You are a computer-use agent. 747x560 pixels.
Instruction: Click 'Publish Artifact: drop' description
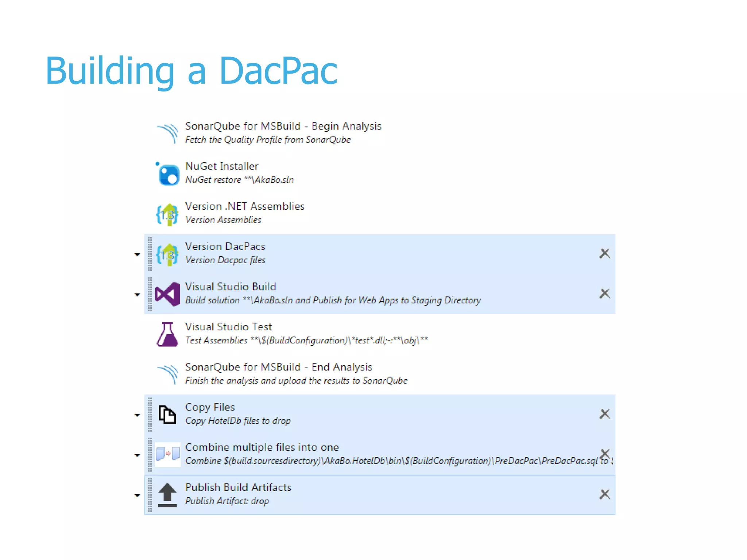click(x=227, y=501)
